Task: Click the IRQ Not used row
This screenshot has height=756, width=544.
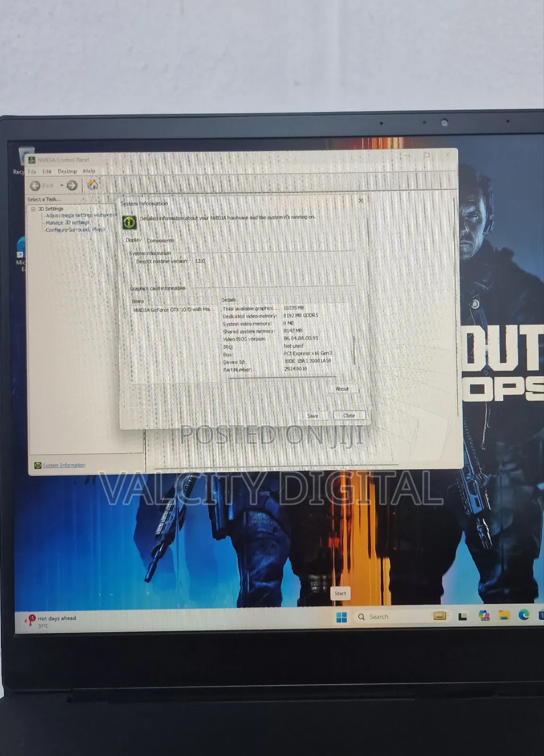Action: tap(263, 346)
